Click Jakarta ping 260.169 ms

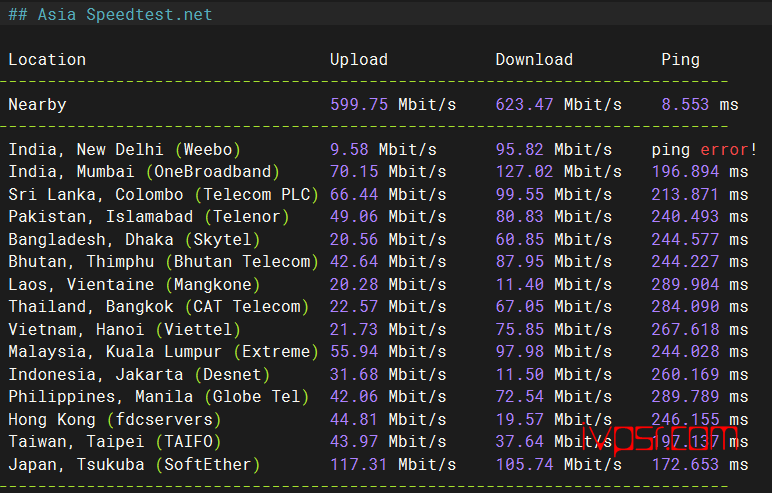tap(700, 374)
